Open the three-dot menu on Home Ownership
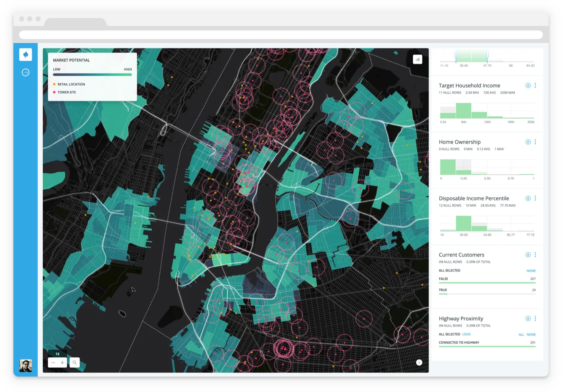 pos(536,142)
